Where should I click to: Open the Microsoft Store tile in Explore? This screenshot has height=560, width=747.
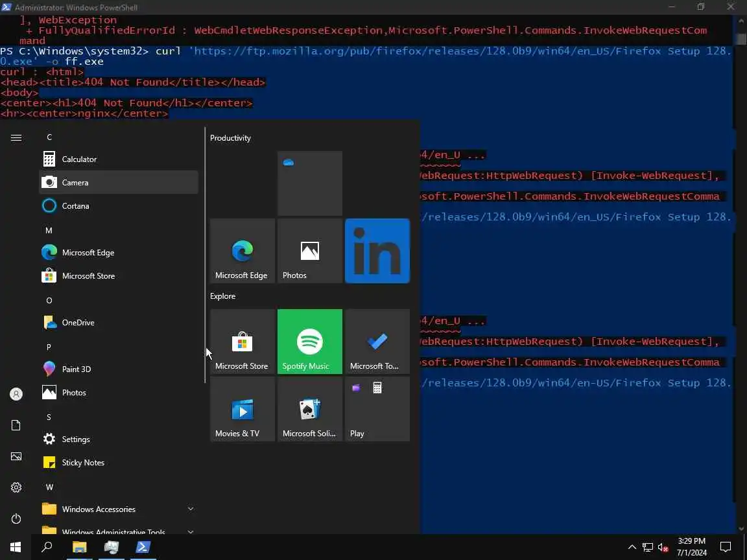(x=243, y=342)
